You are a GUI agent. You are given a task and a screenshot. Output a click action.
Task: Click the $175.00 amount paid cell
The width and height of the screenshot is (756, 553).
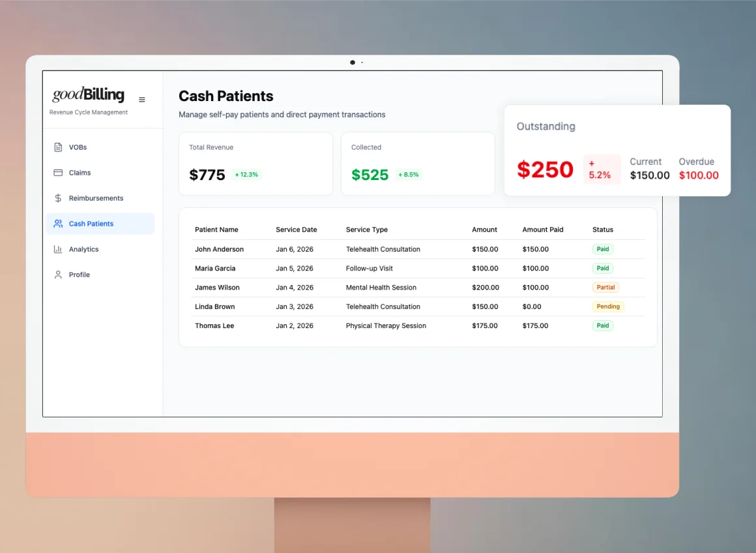click(x=535, y=325)
